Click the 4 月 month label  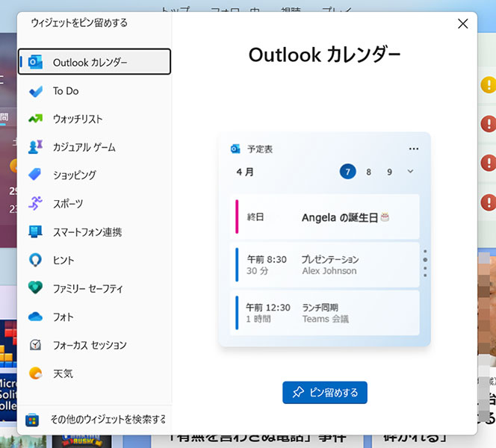[245, 172]
